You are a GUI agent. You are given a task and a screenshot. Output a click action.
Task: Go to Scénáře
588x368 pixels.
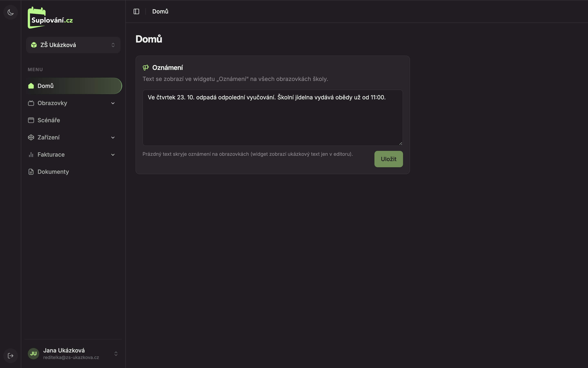(x=73, y=120)
